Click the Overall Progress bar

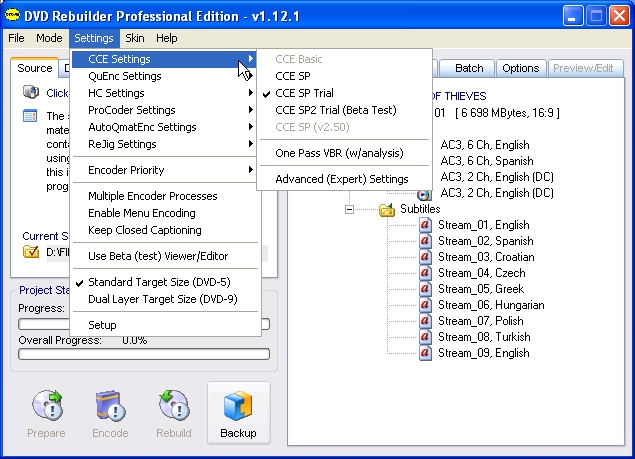[144, 354]
